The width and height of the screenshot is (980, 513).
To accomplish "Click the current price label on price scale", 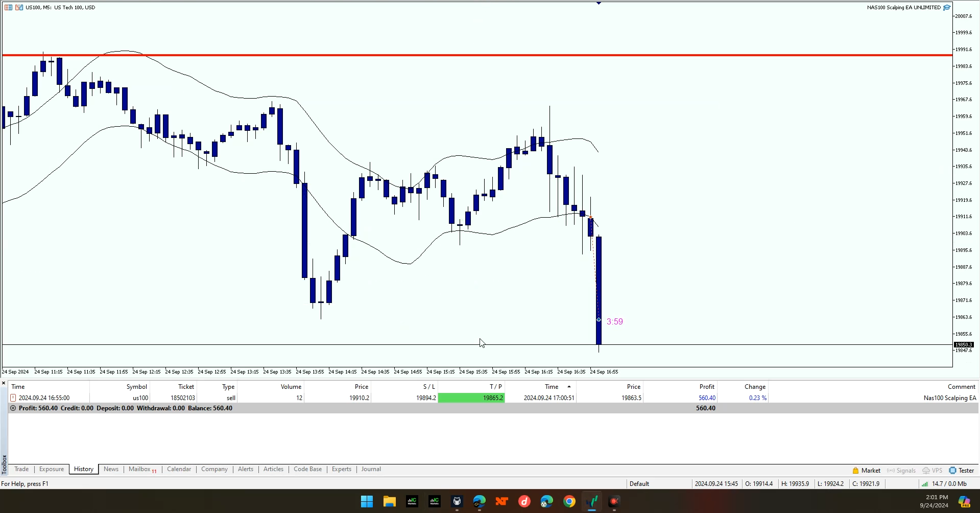I will click(x=964, y=344).
